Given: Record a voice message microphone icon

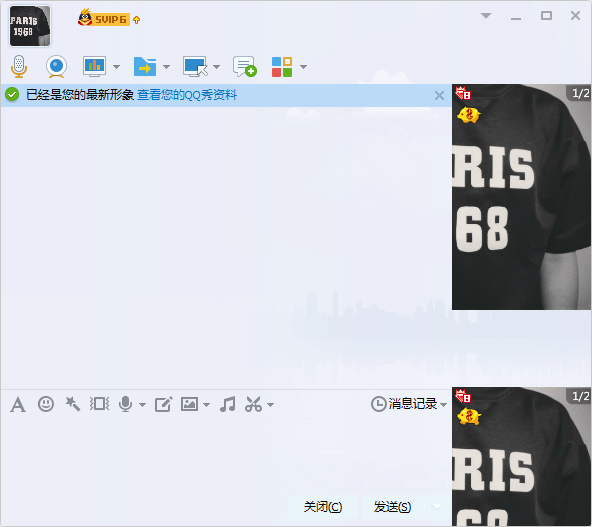Looking at the screenshot, I should click(x=125, y=404).
